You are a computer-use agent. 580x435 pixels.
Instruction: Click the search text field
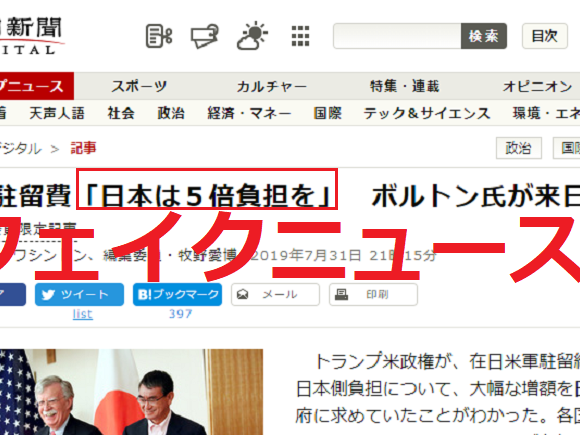tap(397, 36)
